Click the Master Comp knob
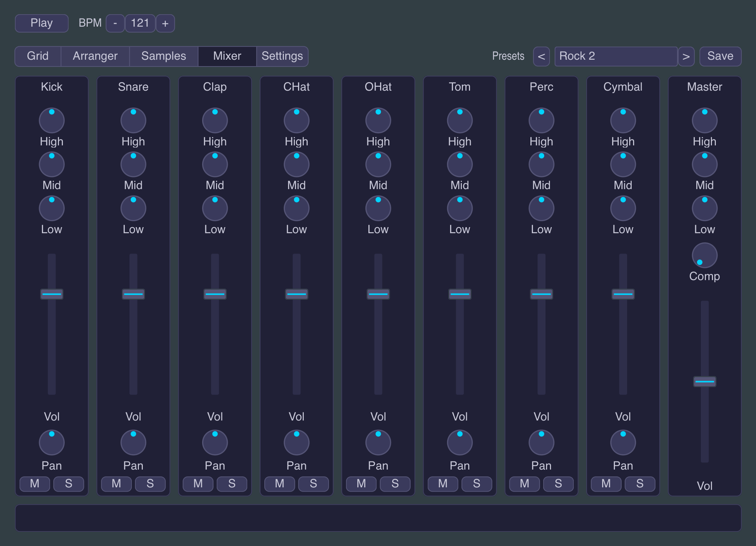The width and height of the screenshot is (756, 546). pos(705,255)
